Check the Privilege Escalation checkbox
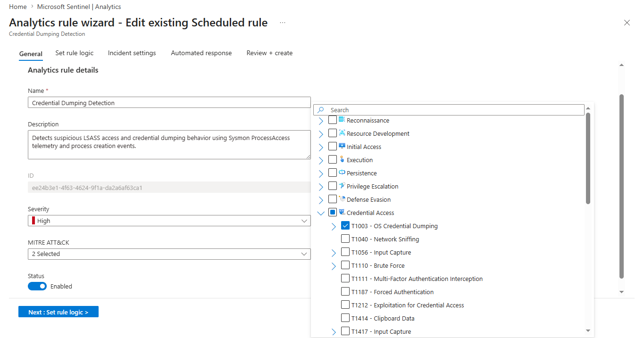The height and width of the screenshot is (338, 644). pyautogui.click(x=333, y=186)
